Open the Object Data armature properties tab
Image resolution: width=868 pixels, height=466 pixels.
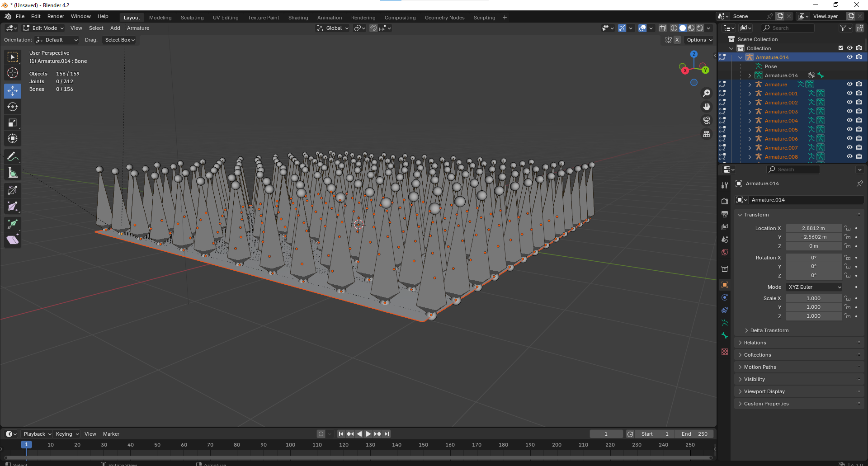pyautogui.click(x=725, y=323)
